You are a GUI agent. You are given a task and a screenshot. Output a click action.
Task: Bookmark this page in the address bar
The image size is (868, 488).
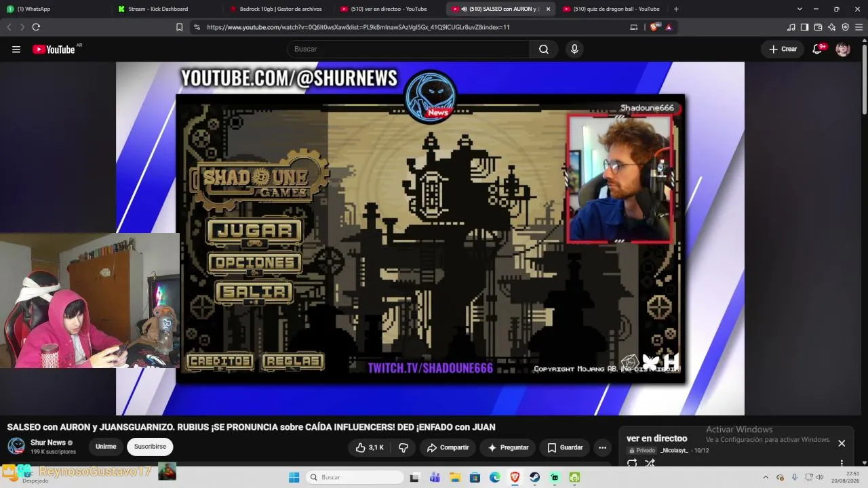179,27
